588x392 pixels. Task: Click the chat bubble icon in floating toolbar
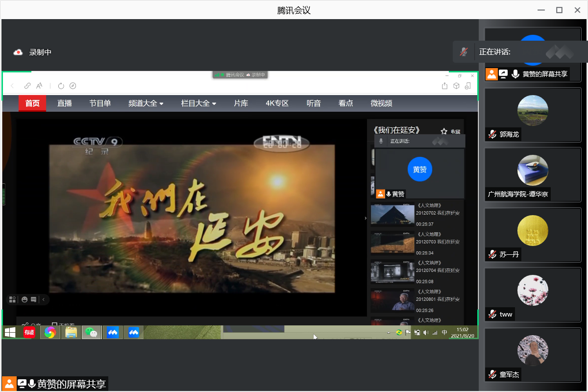pos(34,299)
